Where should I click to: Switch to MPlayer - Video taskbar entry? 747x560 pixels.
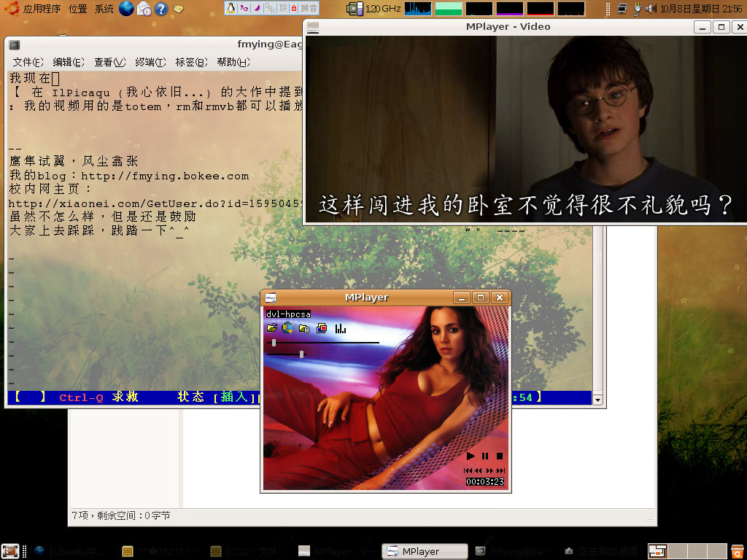click(337, 551)
